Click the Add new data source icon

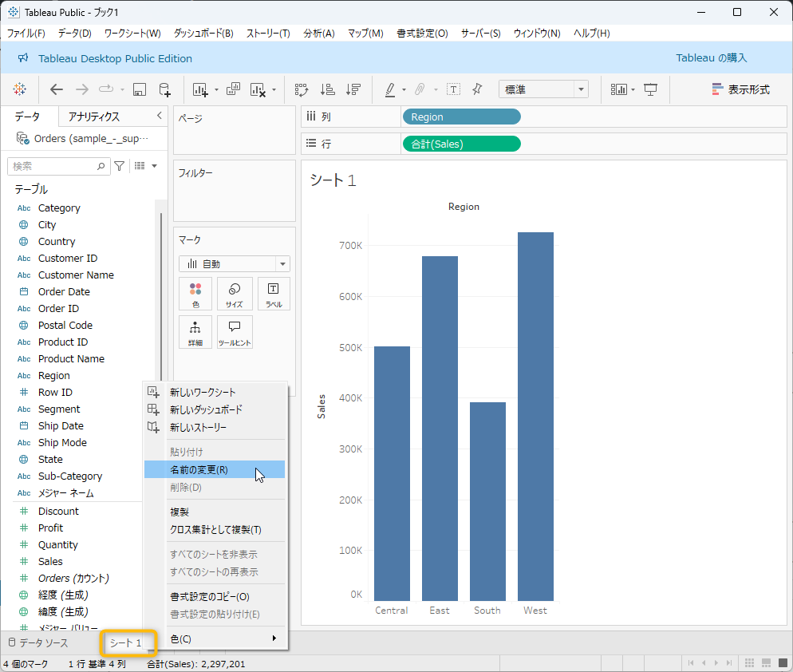point(164,89)
